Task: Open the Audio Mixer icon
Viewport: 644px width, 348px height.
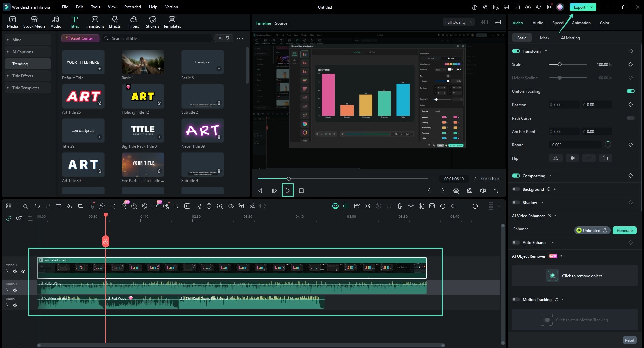Action: (x=410, y=206)
